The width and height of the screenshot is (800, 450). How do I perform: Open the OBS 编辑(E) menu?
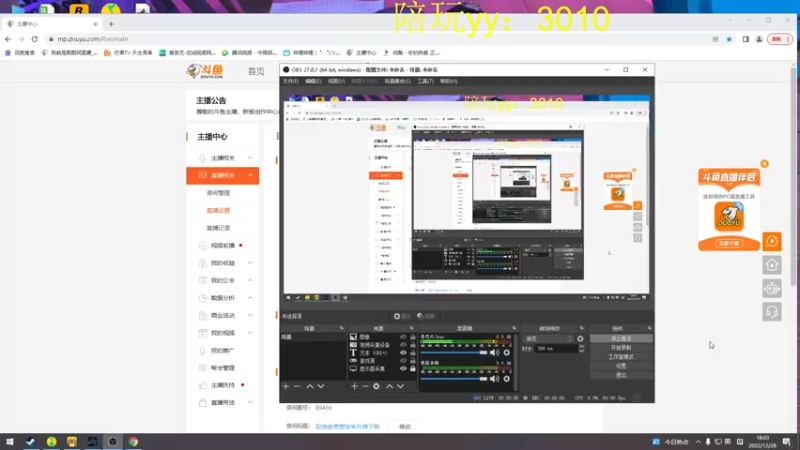[x=313, y=81]
